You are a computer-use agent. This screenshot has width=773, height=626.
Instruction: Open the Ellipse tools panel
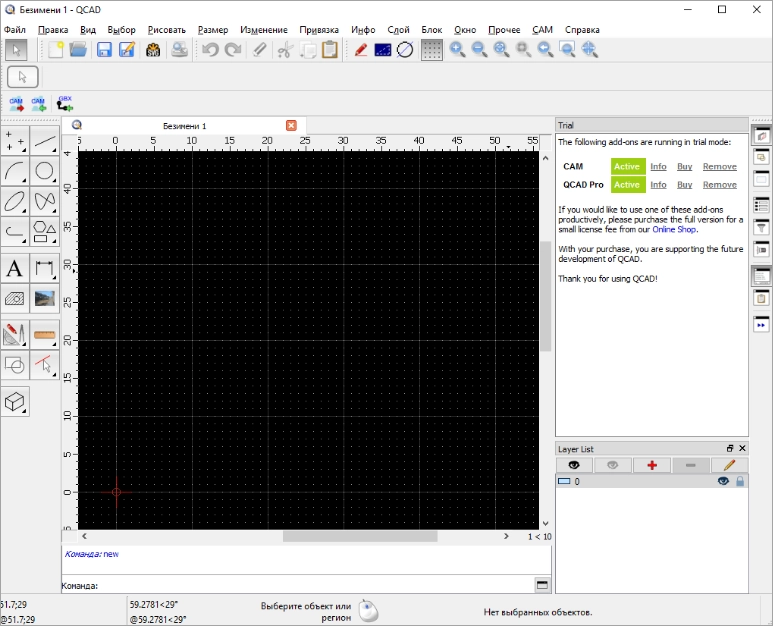point(15,201)
